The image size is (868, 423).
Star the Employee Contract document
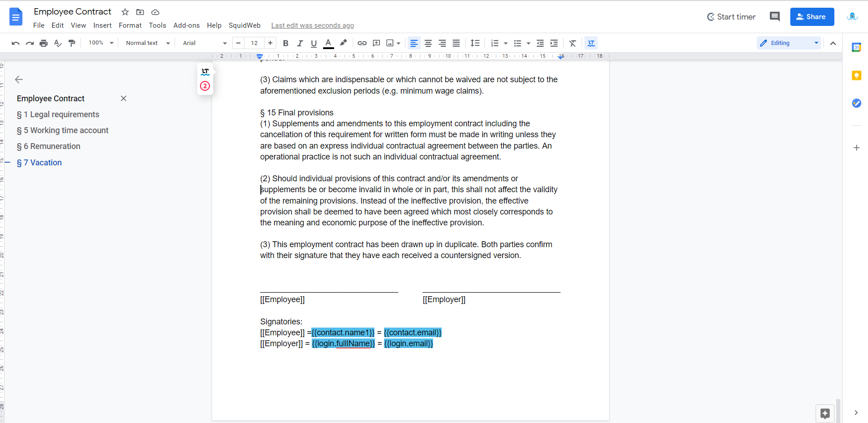click(125, 12)
